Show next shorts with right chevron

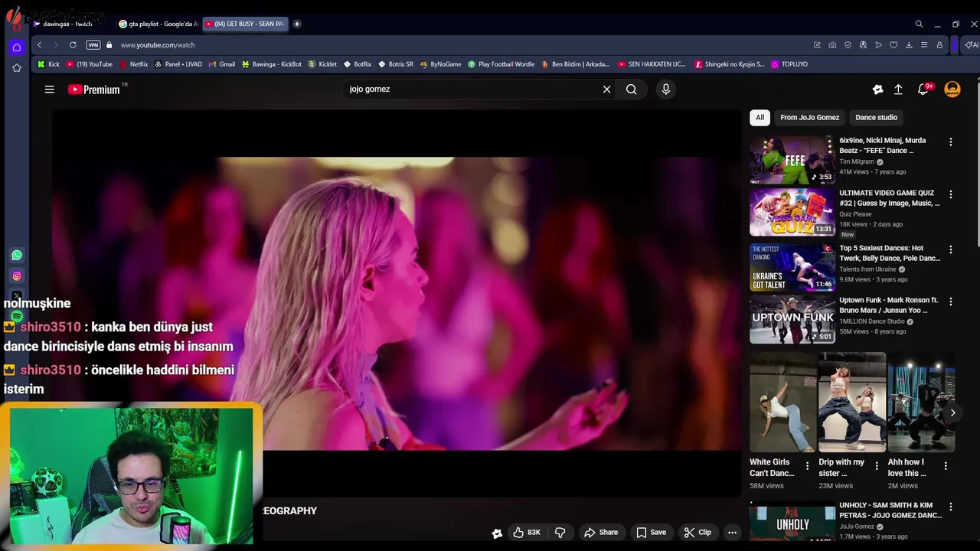coord(952,412)
